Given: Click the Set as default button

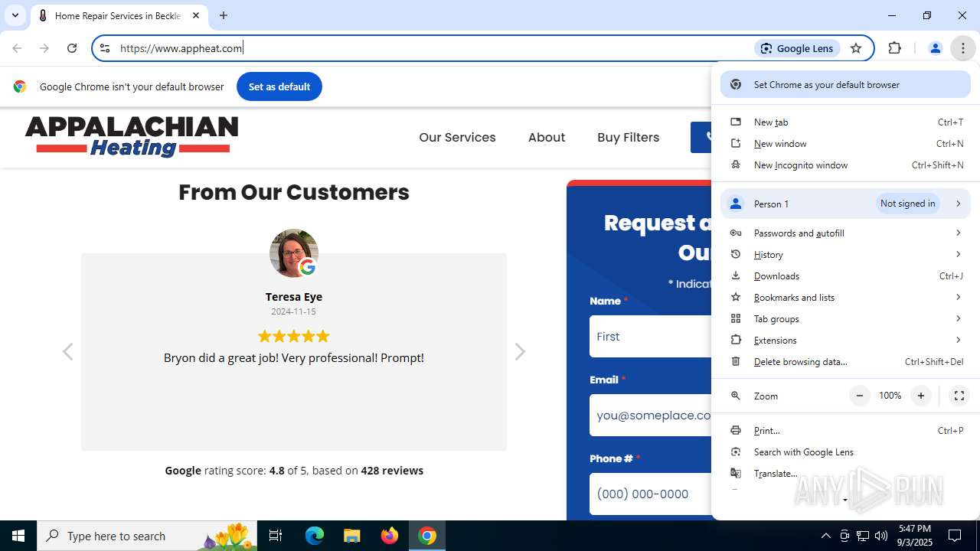Looking at the screenshot, I should click(x=279, y=86).
